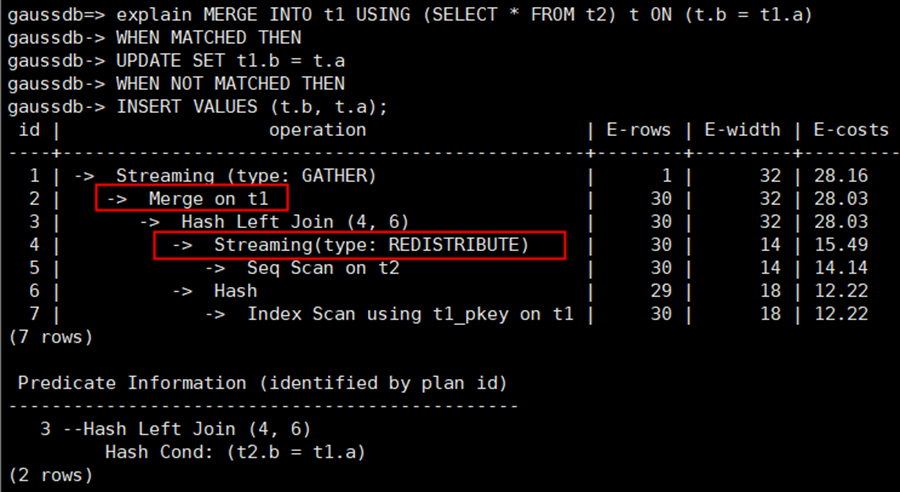The height and width of the screenshot is (492, 900).
Task: Click "Seq Scan on t2" in the plan
Action: click(322, 267)
